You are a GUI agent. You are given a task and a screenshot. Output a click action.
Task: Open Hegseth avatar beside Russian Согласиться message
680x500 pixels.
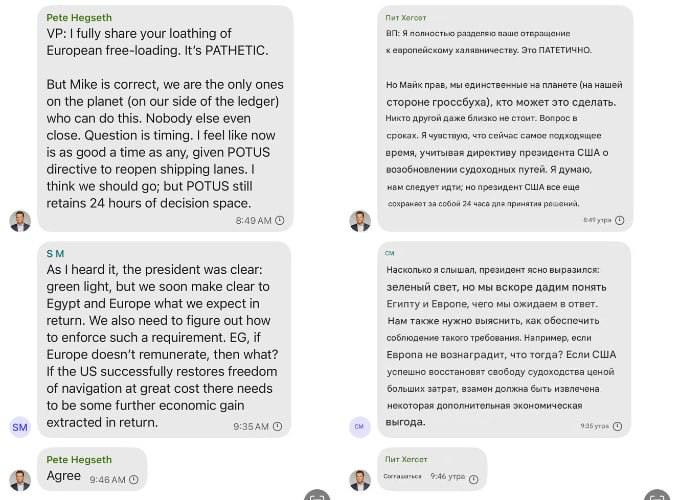pos(360,480)
